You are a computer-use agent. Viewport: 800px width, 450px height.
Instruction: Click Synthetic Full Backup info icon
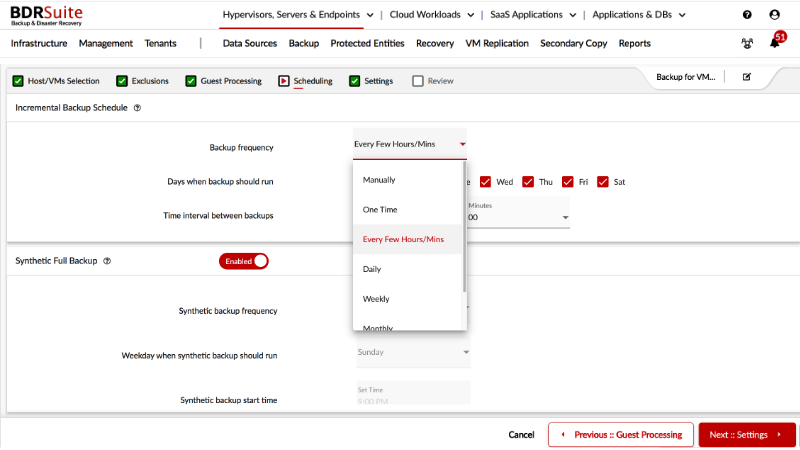pyautogui.click(x=107, y=261)
